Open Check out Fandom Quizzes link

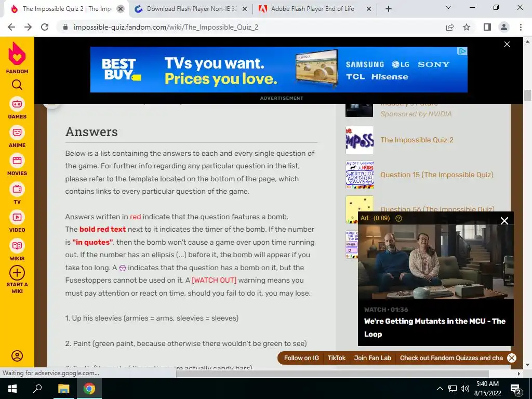(x=451, y=358)
